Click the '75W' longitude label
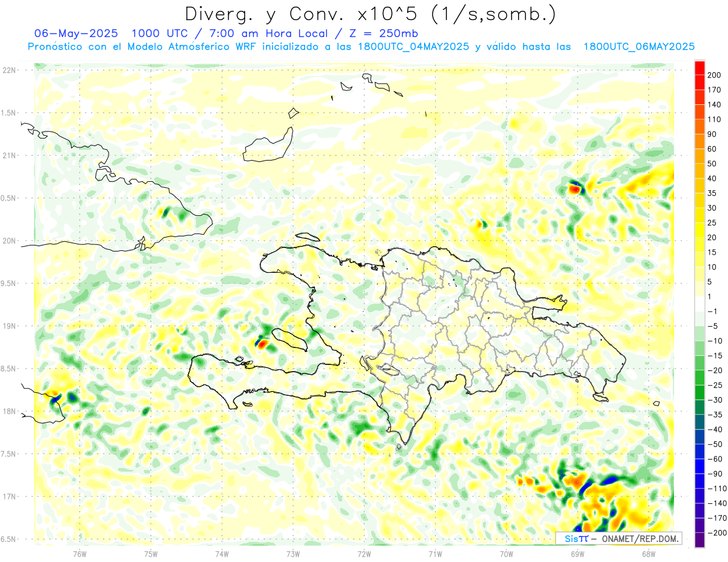 [x=151, y=554]
